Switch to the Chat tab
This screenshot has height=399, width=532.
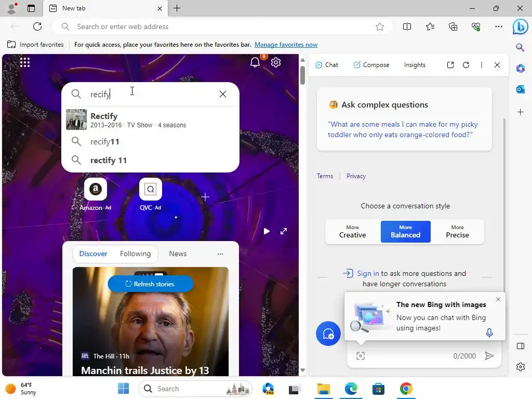[x=326, y=65]
